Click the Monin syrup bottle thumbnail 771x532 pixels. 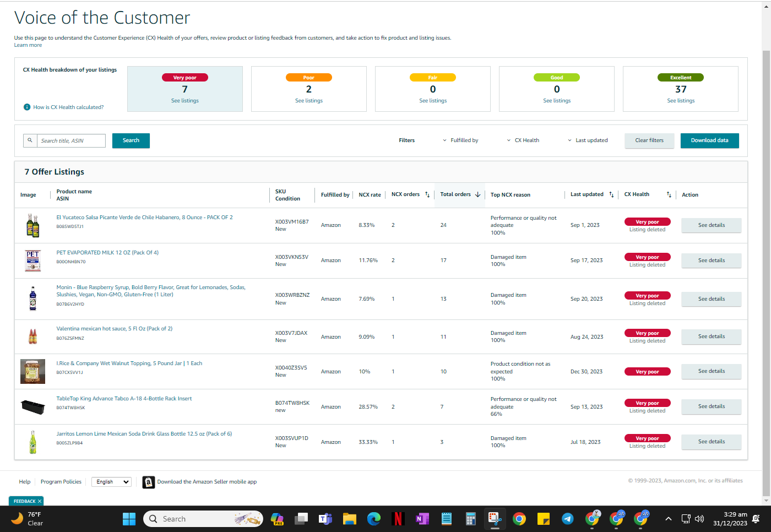[32, 298]
